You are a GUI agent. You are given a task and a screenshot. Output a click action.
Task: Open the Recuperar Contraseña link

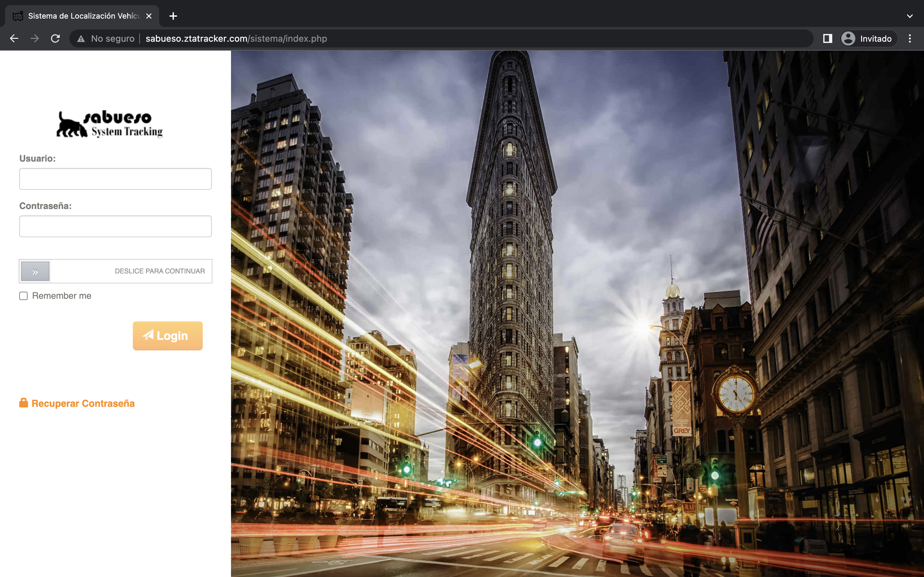pos(83,403)
